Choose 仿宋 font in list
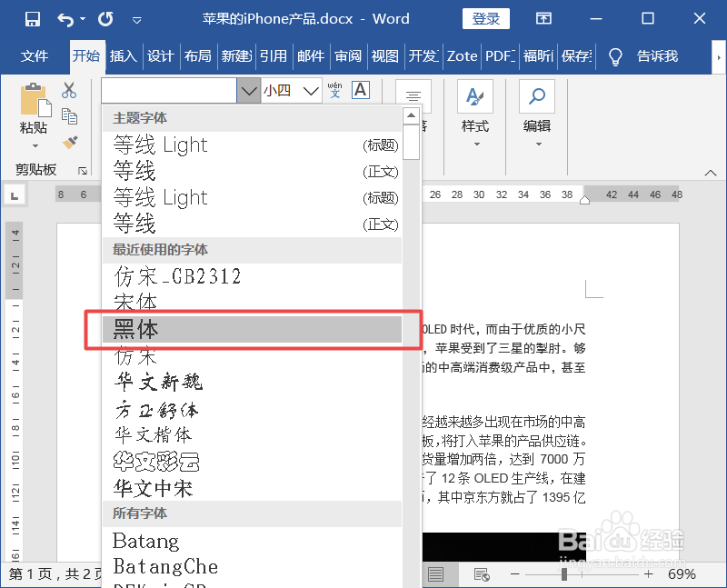 tap(253, 356)
